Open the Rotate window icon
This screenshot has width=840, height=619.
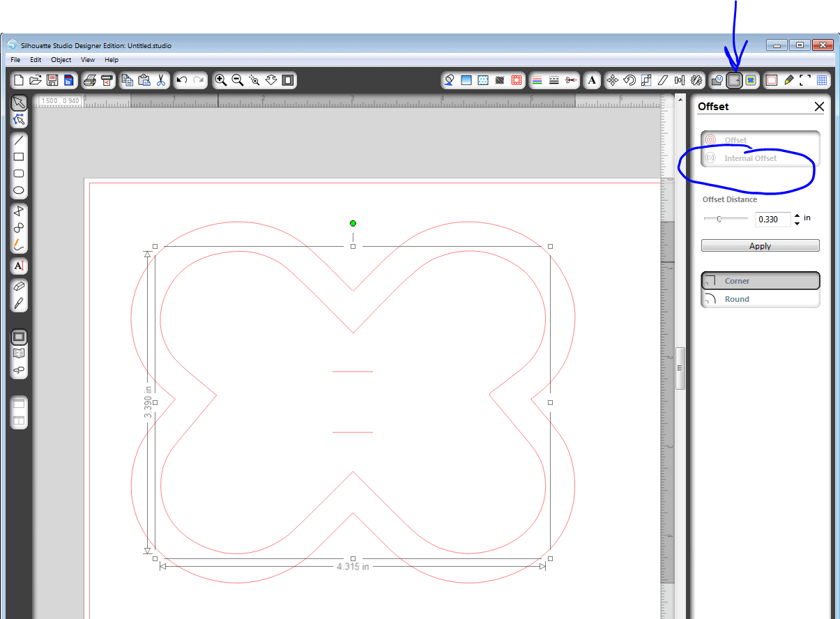[x=629, y=80]
